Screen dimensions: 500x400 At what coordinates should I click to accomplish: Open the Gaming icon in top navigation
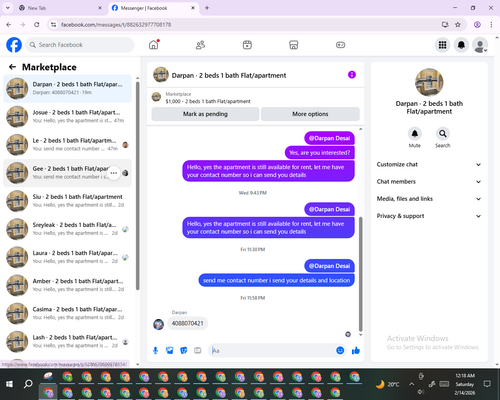340,45
